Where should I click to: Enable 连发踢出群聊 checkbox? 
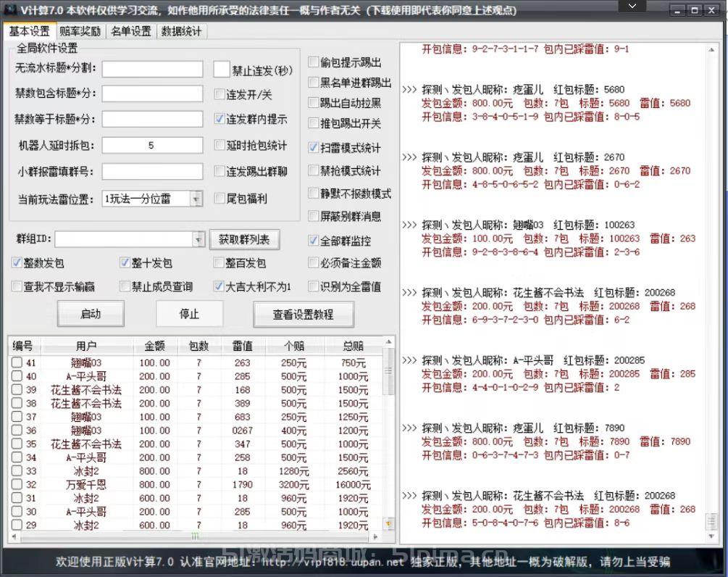pos(219,171)
